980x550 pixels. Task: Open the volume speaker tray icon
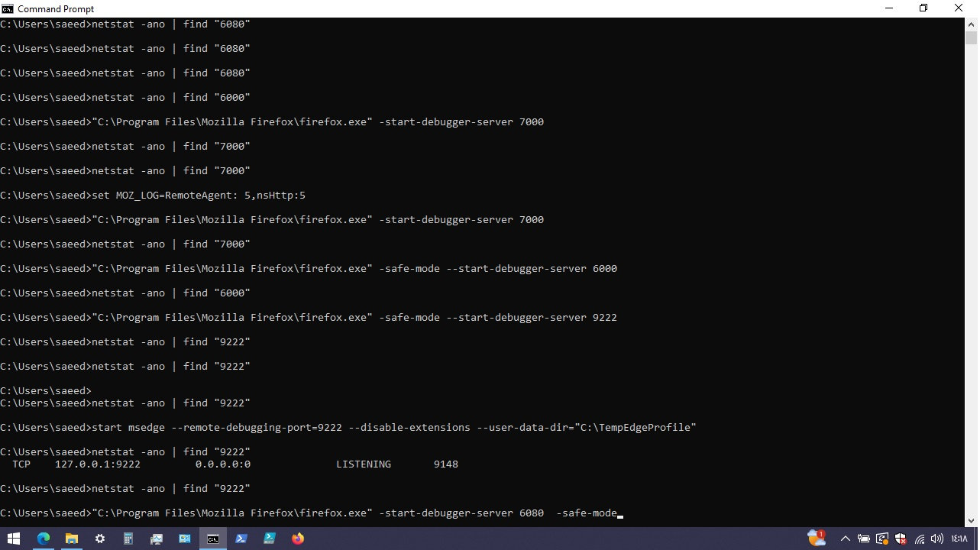pos(937,539)
